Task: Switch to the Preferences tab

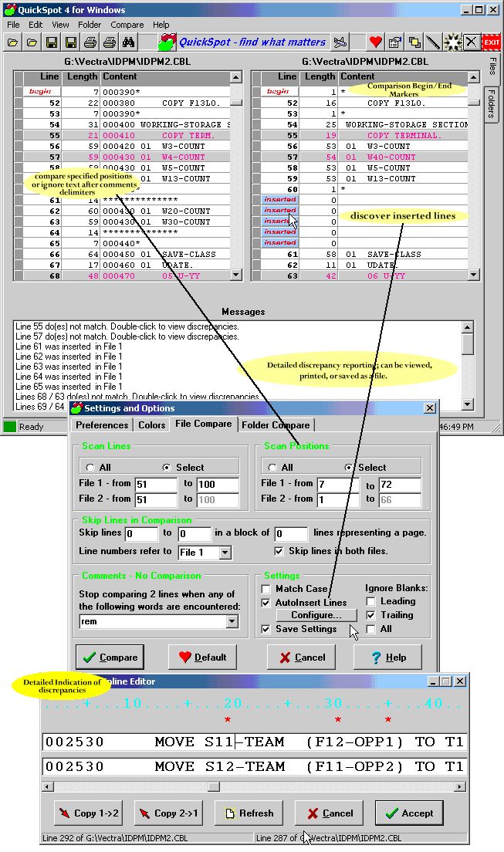Action: click(102, 425)
